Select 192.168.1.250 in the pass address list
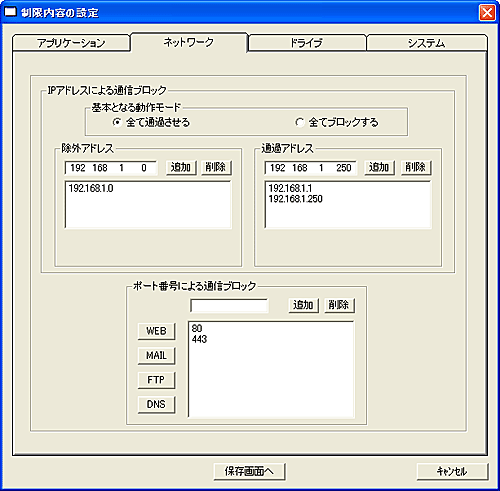500x491 pixels. click(x=295, y=199)
